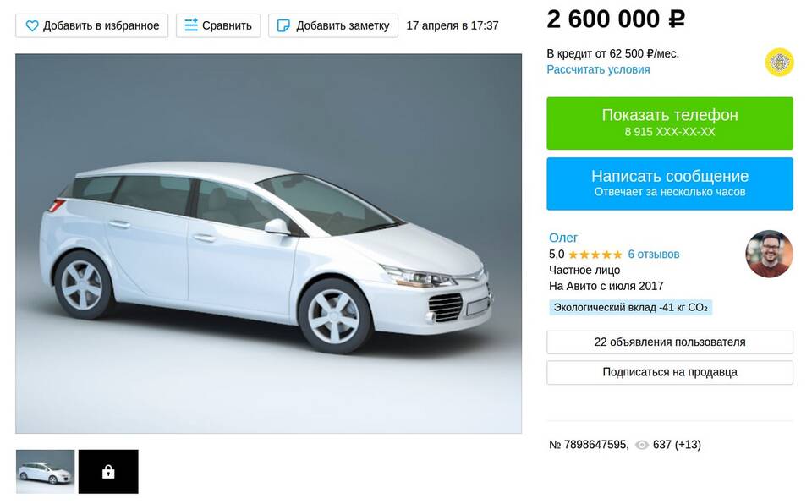Click the five-star rating icons
This screenshot has width=812, height=504.
[x=595, y=255]
